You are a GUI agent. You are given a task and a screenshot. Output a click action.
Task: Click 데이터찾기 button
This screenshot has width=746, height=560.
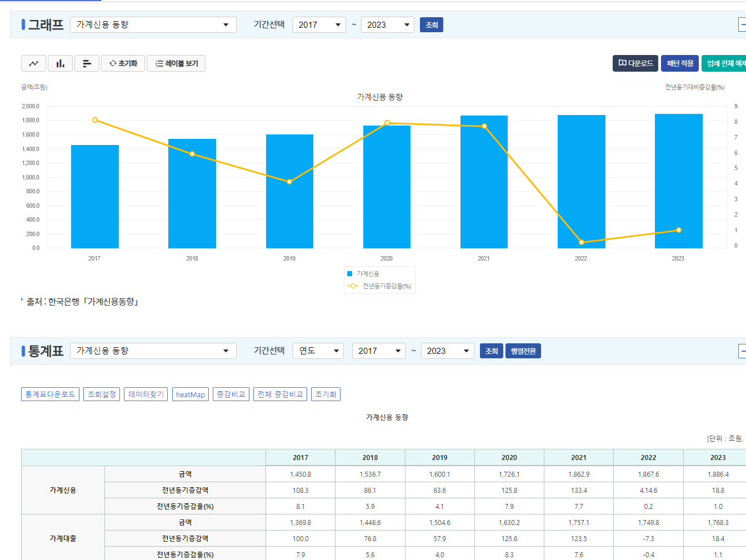tap(146, 394)
